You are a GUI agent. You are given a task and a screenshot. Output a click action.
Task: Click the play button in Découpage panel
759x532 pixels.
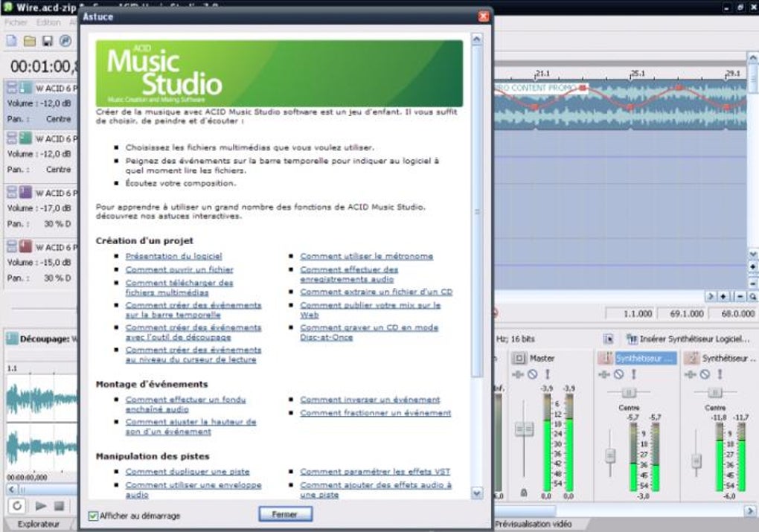click(x=41, y=506)
